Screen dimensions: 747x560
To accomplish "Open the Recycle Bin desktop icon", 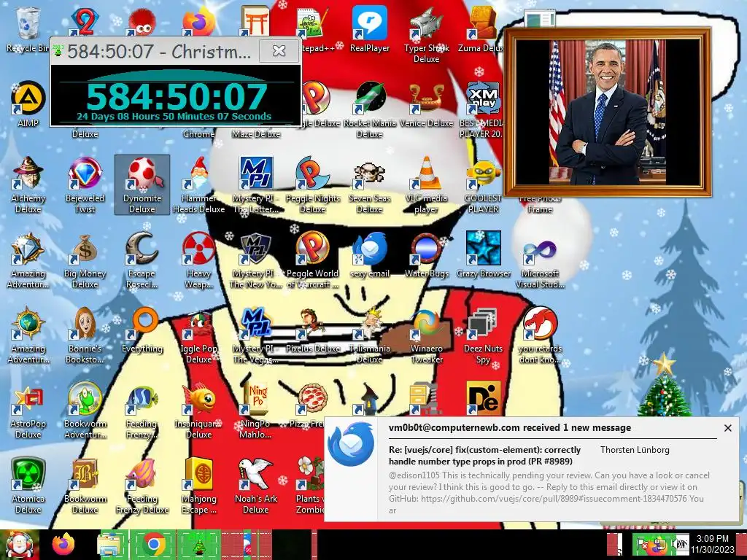I will point(28,29).
